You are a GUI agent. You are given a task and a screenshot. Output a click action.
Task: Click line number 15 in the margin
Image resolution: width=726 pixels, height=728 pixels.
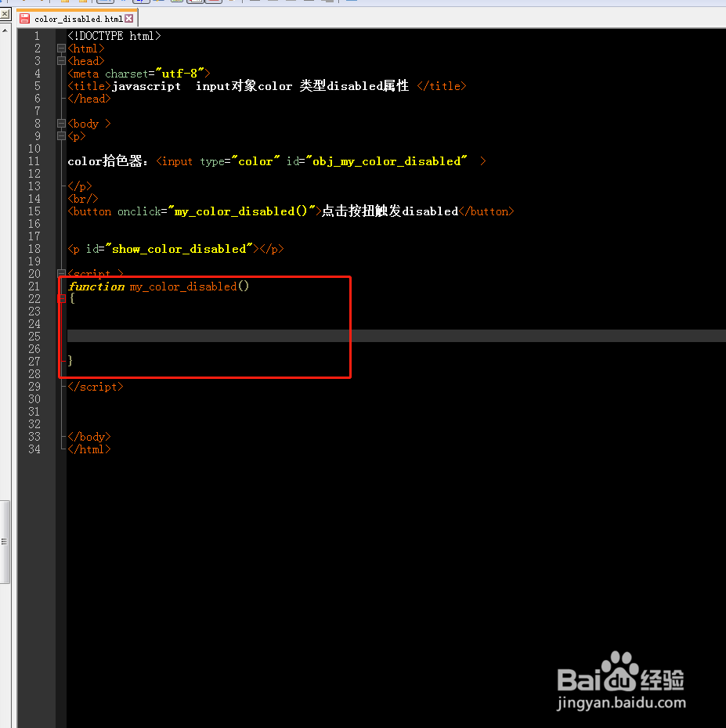[34, 211]
